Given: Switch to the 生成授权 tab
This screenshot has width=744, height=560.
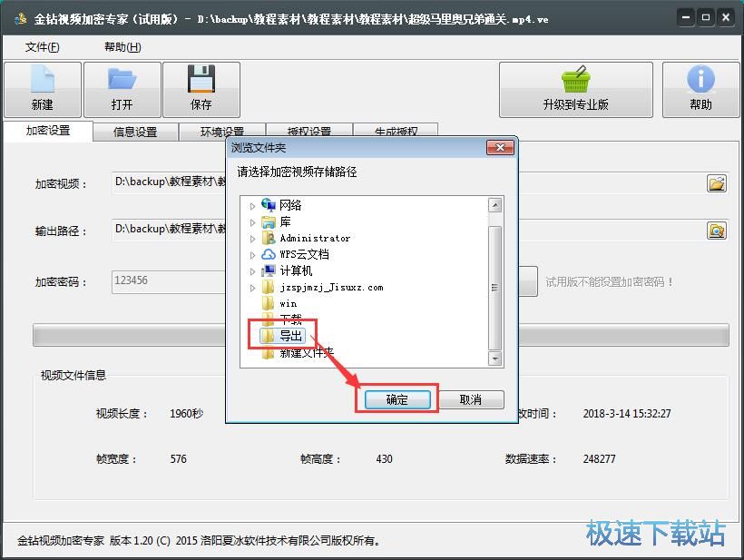Looking at the screenshot, I should coord(396,130).
